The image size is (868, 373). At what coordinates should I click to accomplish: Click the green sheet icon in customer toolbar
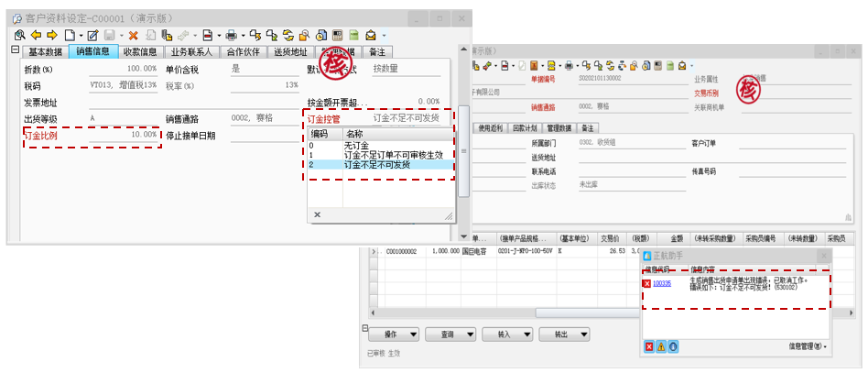pos(353,36)
